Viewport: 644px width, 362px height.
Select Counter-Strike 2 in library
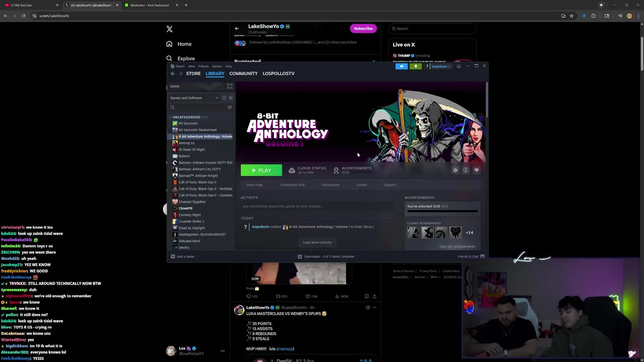click(x=191, y=221)
